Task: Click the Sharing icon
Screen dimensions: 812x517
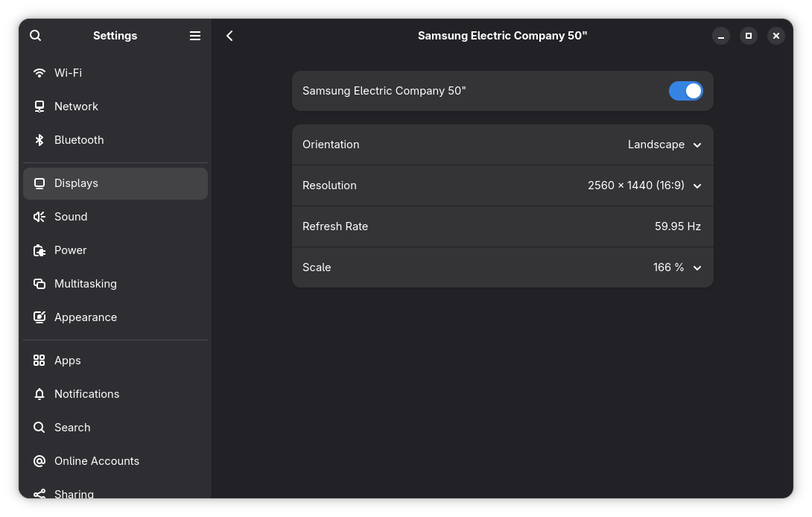Action: (x=39, y=494)
